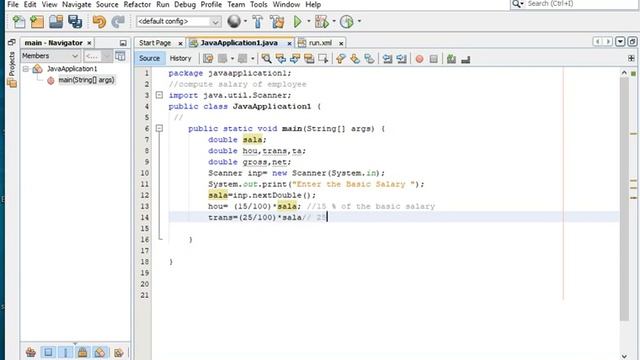
Task: Click the New File toolbar icon
Action: coord(19,21)
